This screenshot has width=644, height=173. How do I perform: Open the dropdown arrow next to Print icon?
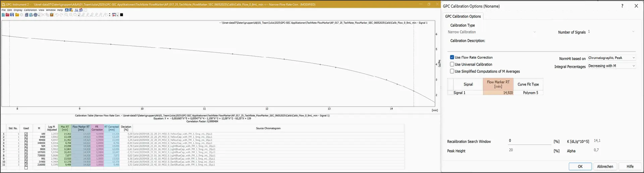point(39,15)
